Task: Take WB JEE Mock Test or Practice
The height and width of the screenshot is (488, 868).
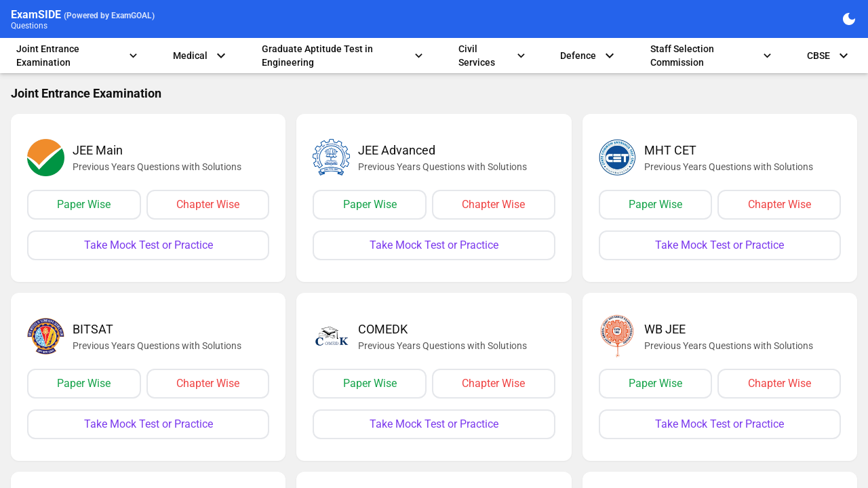Action: 719,424
